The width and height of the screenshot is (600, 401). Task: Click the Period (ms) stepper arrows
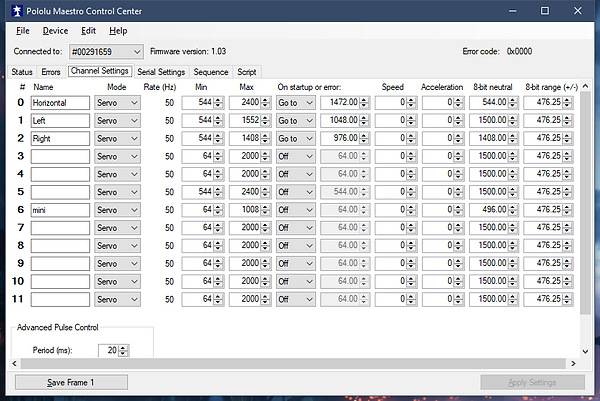coord(123,350)
